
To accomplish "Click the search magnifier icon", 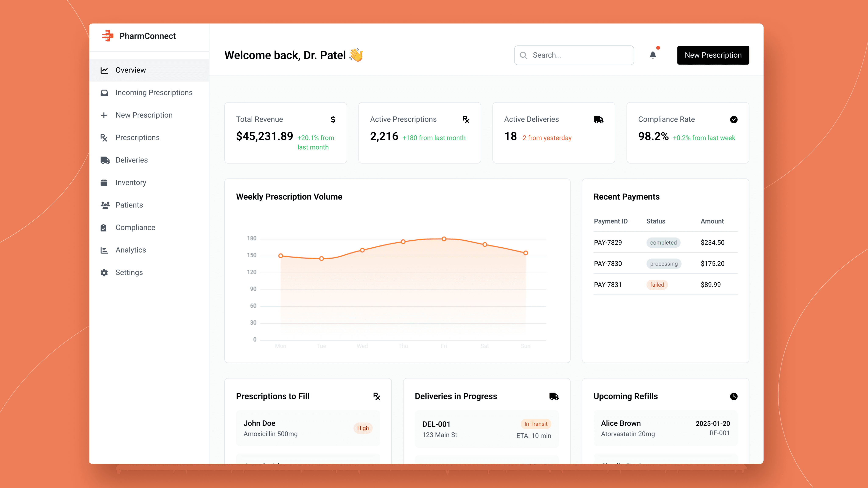I will coord(523,55).
